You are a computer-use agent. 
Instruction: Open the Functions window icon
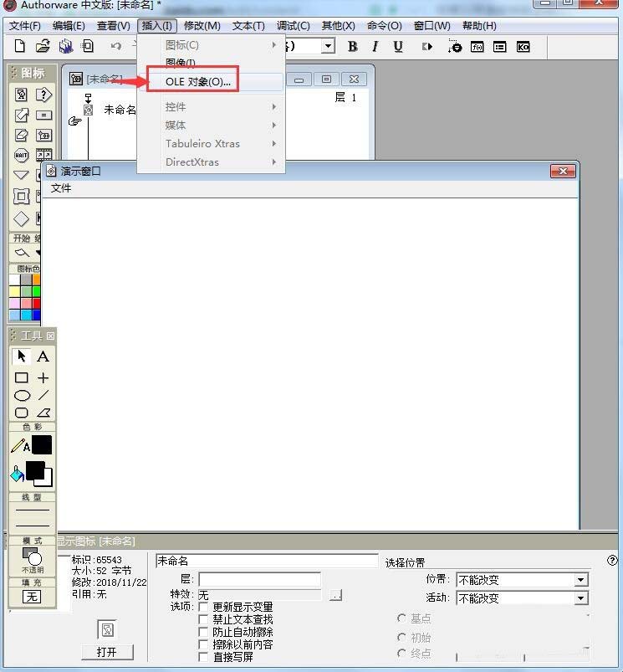pos(477,47)
